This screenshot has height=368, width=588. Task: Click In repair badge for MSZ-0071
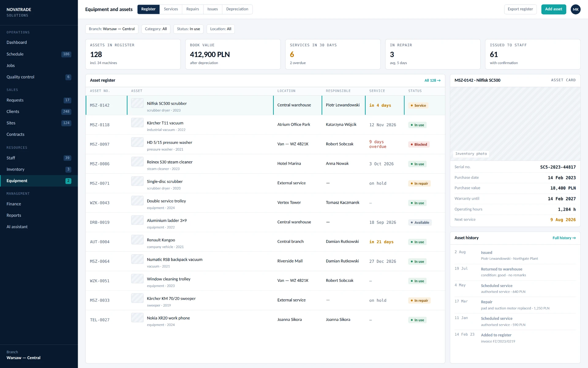pos(419,183)
